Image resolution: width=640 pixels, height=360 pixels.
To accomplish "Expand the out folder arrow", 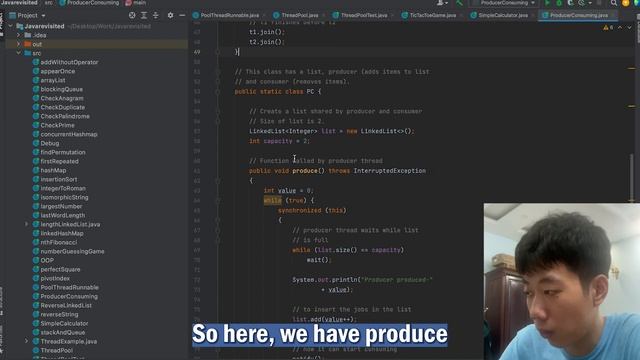I will point(18,44).
